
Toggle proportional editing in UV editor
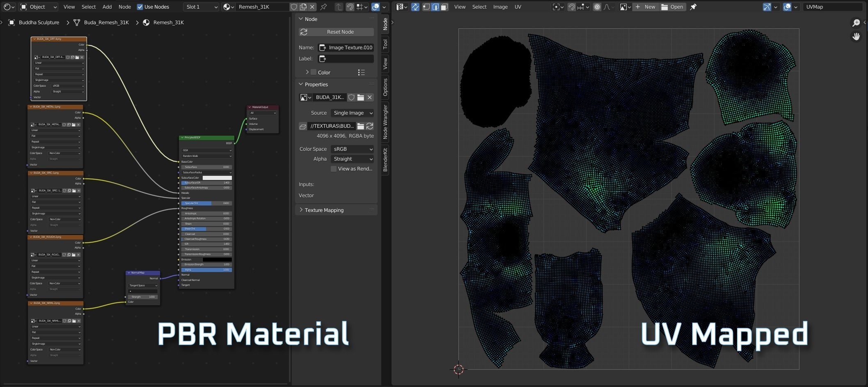(597, 7)
